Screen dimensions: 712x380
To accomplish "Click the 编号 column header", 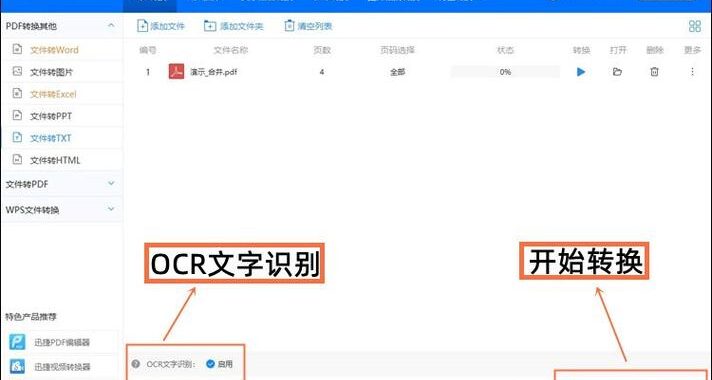I will tap(148, 50).
